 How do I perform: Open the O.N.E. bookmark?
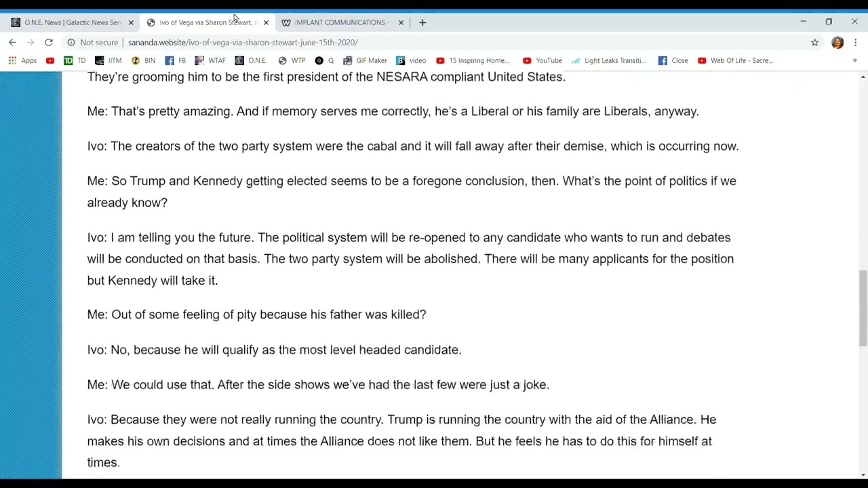250,60
